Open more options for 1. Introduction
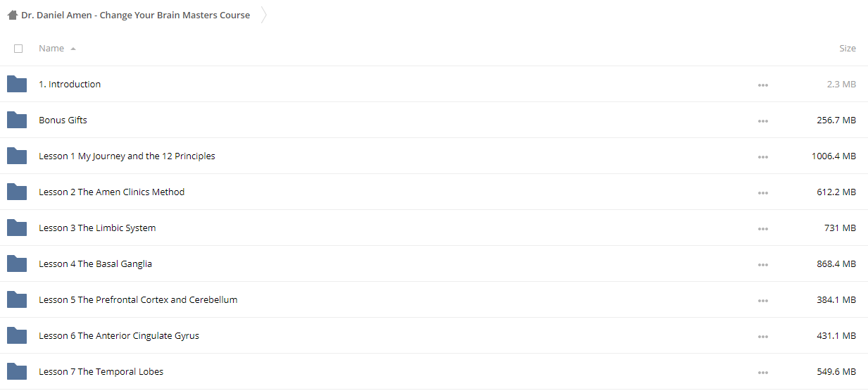 (x=763, y=85)
